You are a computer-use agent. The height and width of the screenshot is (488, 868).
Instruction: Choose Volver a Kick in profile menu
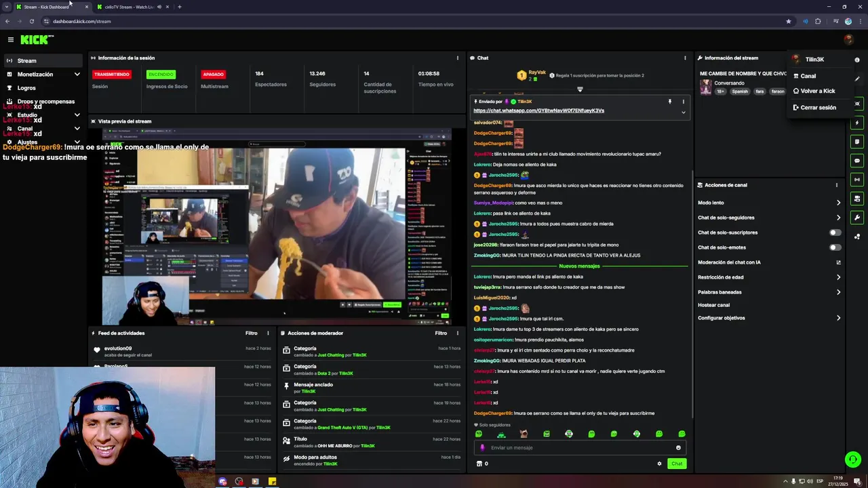(x=817, y=91)
